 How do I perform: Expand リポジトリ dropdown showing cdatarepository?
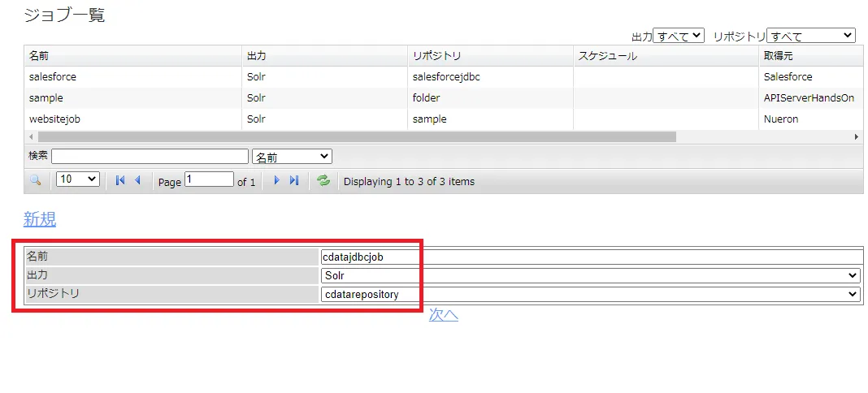(x=590, y=294)
